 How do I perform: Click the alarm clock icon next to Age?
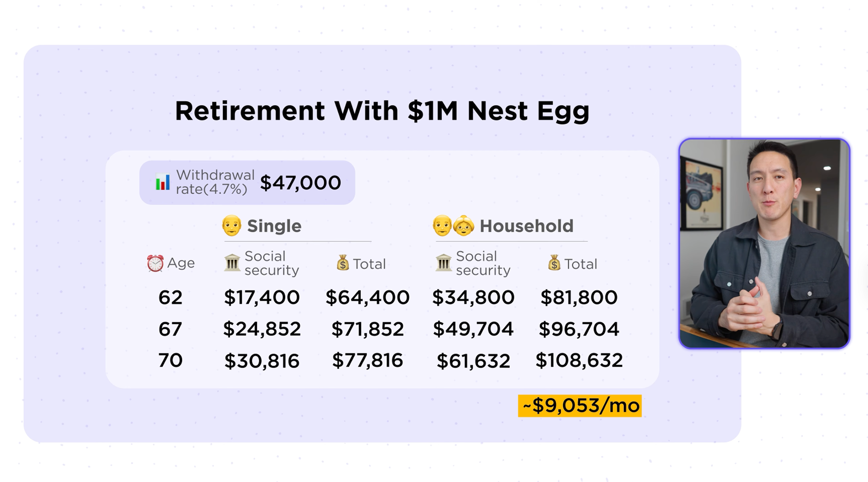click(x=155, y=263)
